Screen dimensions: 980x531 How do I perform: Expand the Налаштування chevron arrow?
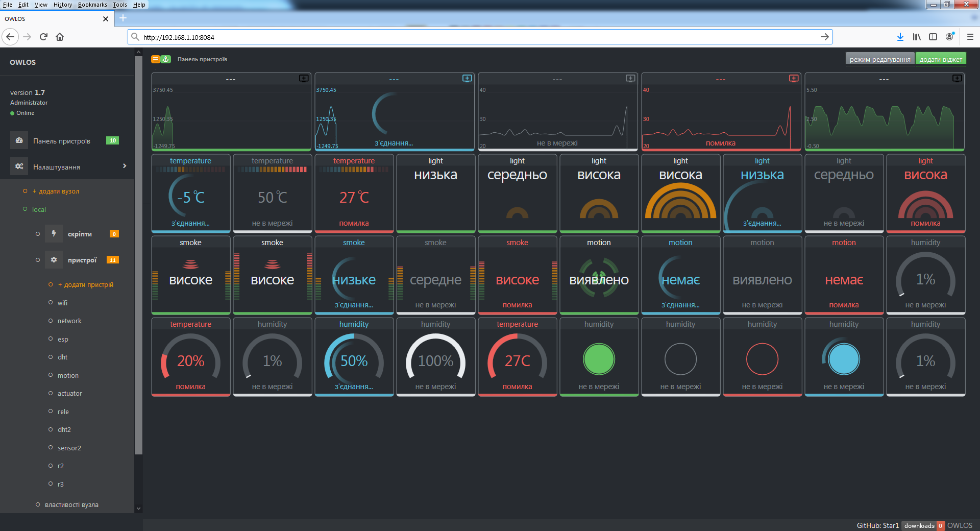125,166
